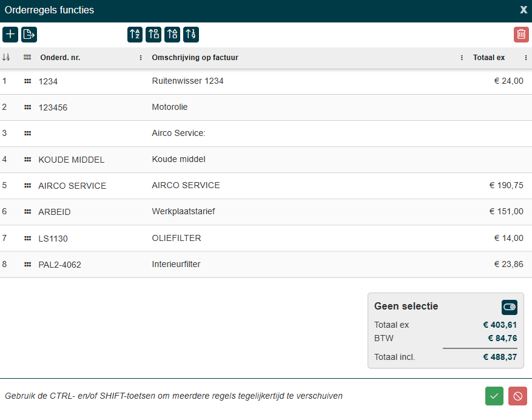Click the numeric 1-9 sort toolbar icon
532x420 pixels.
(x=191, y=35)
